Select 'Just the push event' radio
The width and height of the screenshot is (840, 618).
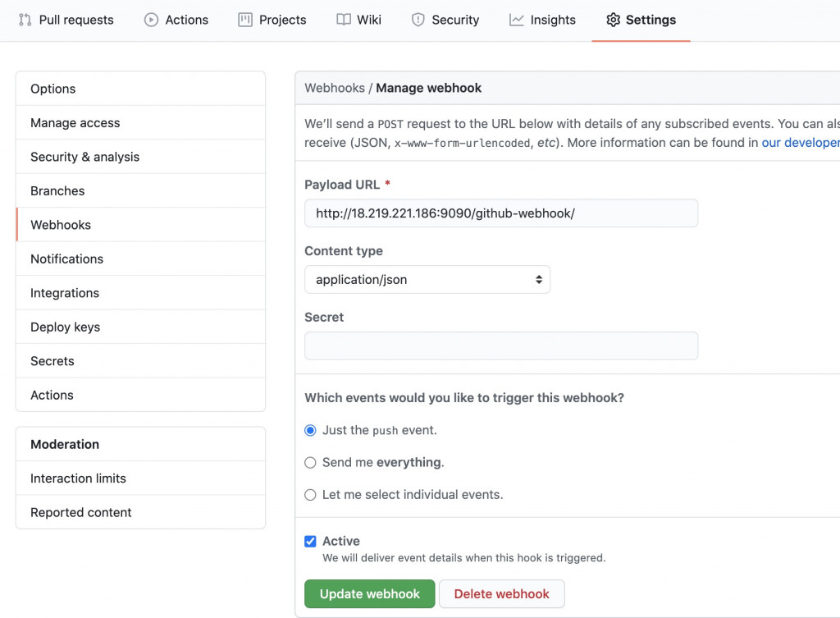pos(310,430)
